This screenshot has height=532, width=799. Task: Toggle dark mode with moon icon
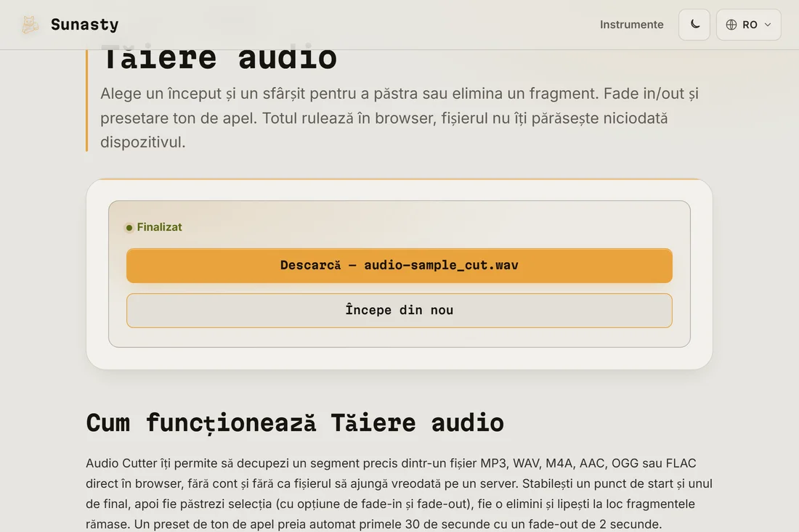[x=694, y=25]
